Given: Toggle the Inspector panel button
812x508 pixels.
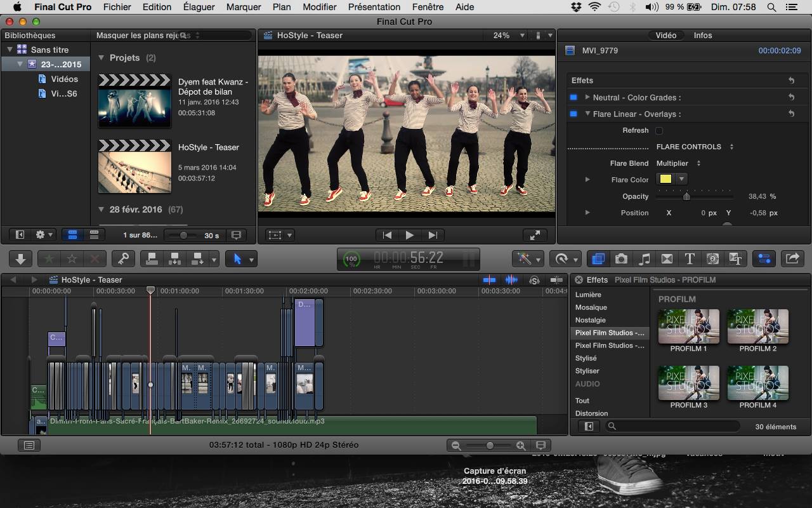Looking at the screenshot, I should (764, 258).
